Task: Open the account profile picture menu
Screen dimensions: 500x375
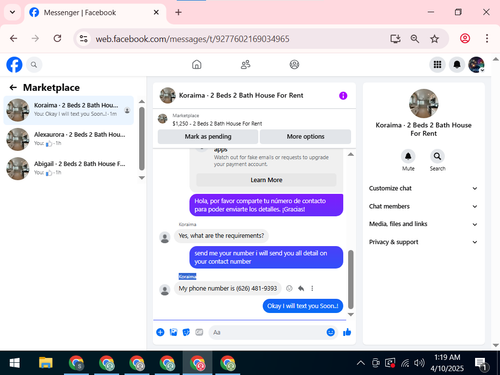Action: tap(476, 64)
